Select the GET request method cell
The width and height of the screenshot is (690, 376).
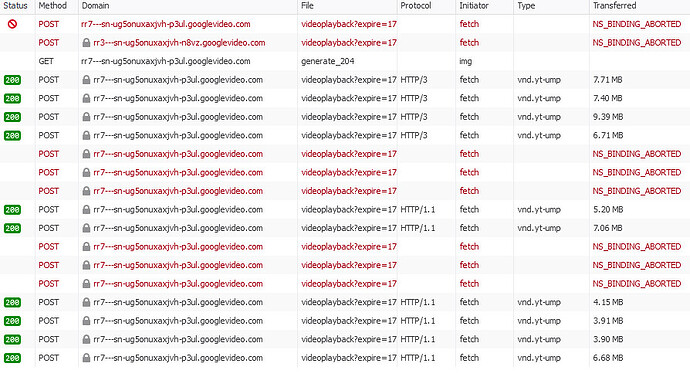(x=46, y=61)
